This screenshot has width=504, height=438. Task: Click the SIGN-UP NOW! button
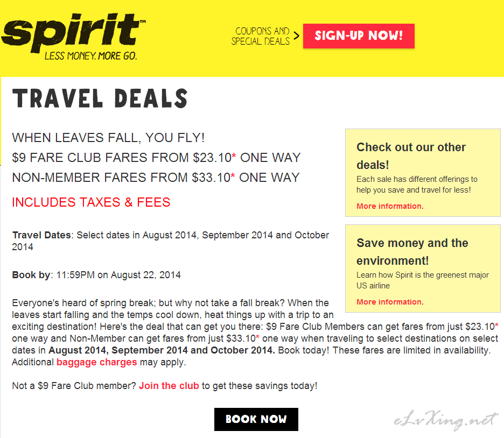pyautogui.click(x=359, y=36)
